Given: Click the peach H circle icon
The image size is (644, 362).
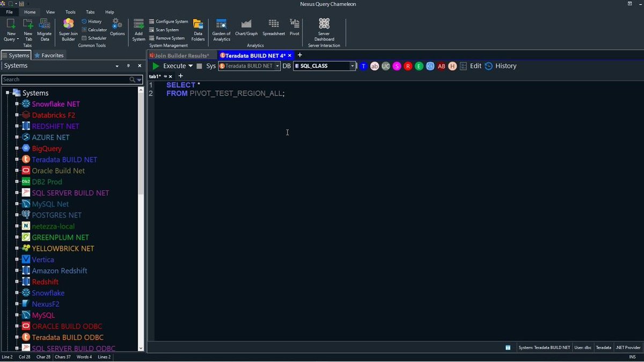Looking at the screenshot, I should click(x=452, y=66).
